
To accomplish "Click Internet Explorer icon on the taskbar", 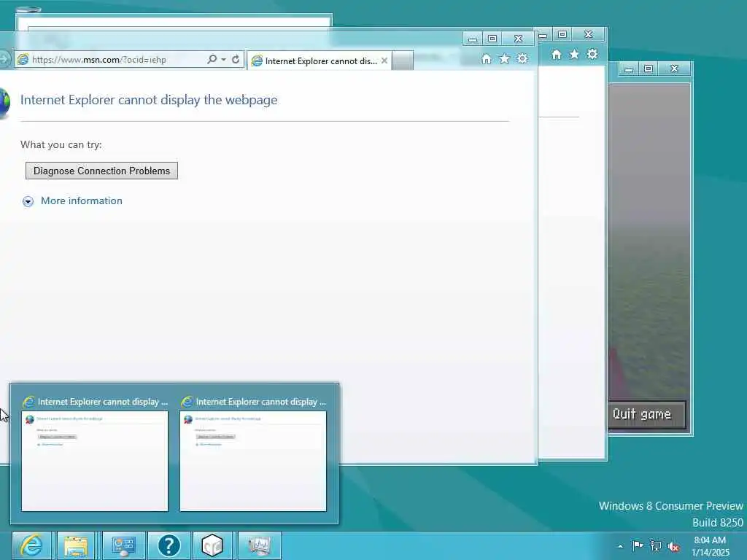I will coord(32,545).
